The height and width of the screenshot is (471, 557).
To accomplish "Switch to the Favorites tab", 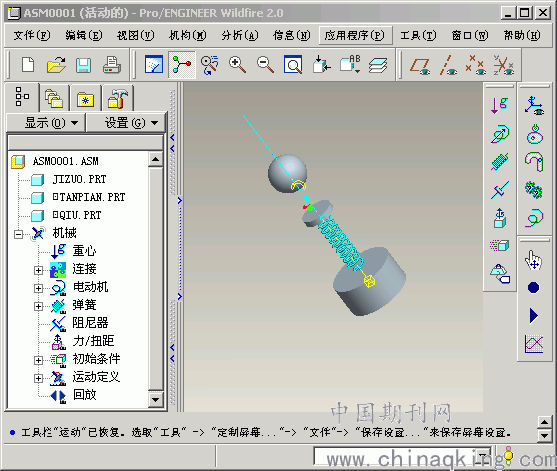I will 85,99.
